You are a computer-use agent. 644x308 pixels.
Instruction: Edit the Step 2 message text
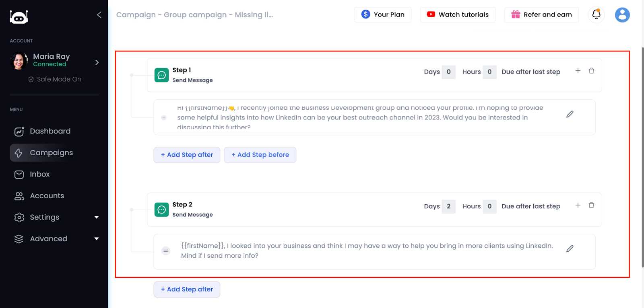tap(570, 248)
